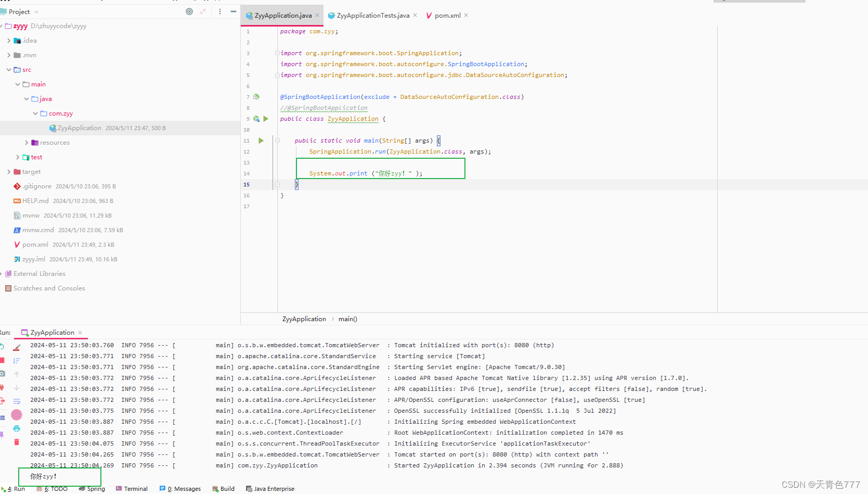The height and width of the screenshot is (494, 868).
Task: Toggle Select Opened File target icon
Action: pyautogui.click(x=189, y=11)
